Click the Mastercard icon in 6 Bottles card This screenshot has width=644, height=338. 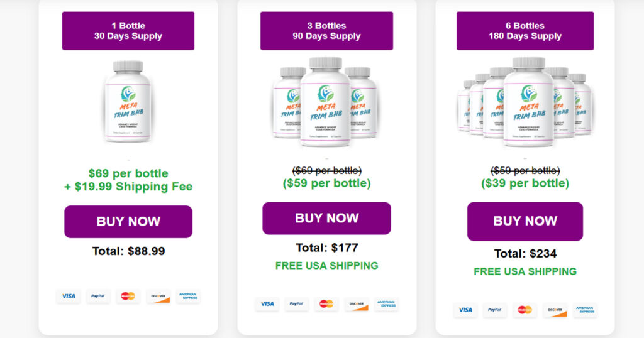(x=525, y=310)
